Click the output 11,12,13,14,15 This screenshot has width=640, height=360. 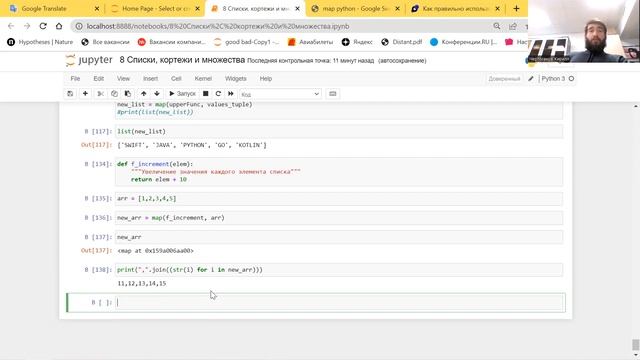142,283
